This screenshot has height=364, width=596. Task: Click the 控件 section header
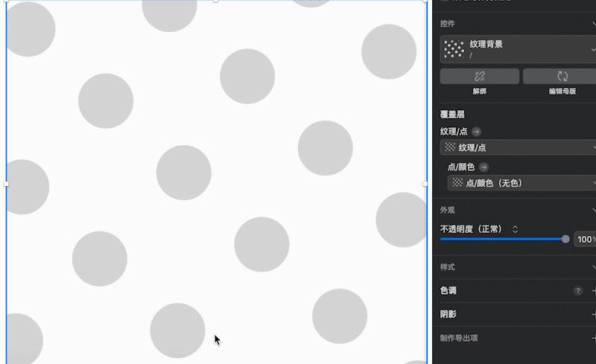448,24
